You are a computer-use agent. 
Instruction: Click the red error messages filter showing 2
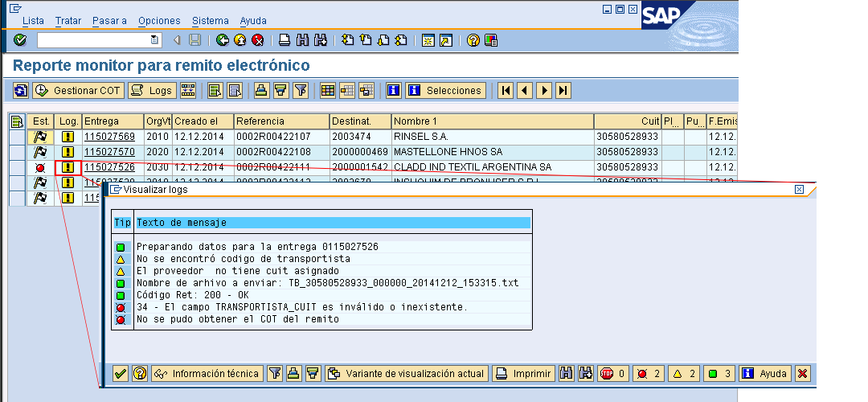click(649, 374)
